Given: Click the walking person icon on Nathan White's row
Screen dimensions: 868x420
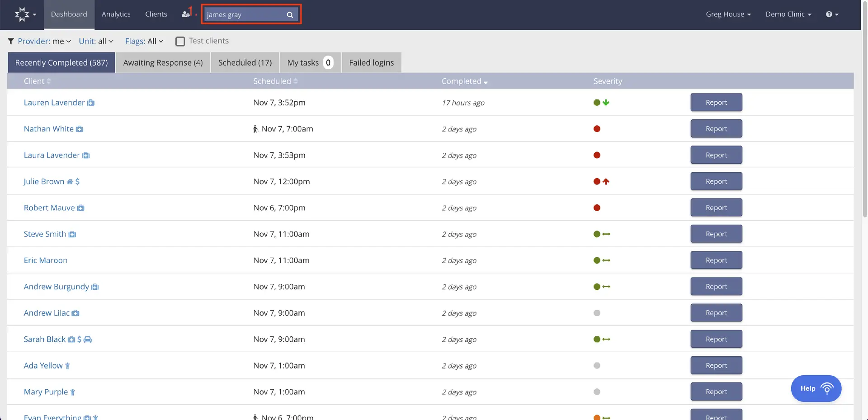Looking at the screenshot, I should tap(255, 129).
